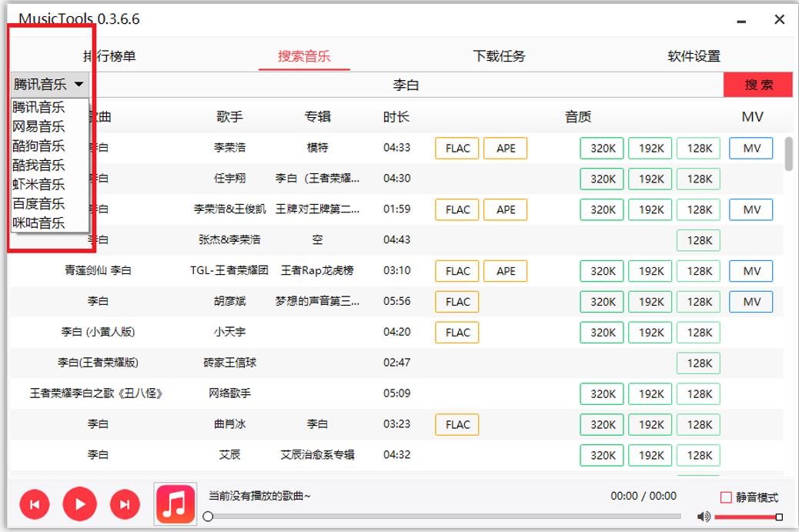
Task: Open the 腾讯音乐 source dropdown
Action: tap(49, 84)
